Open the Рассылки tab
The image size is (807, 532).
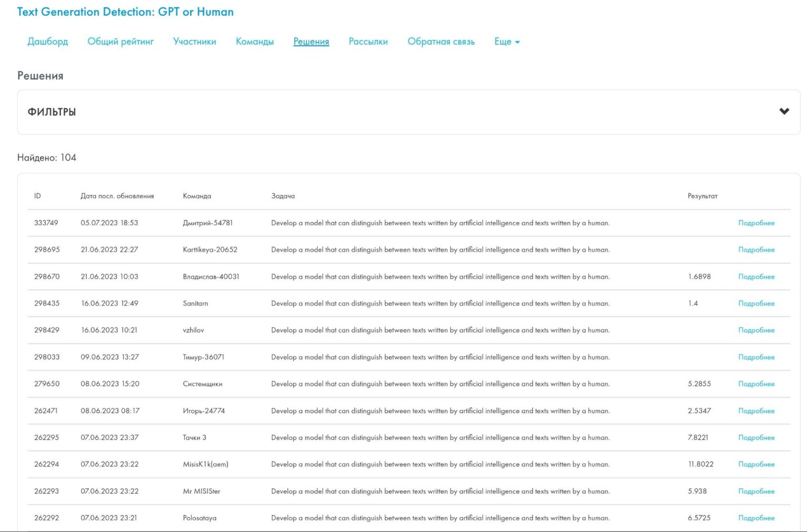(368, 41)
